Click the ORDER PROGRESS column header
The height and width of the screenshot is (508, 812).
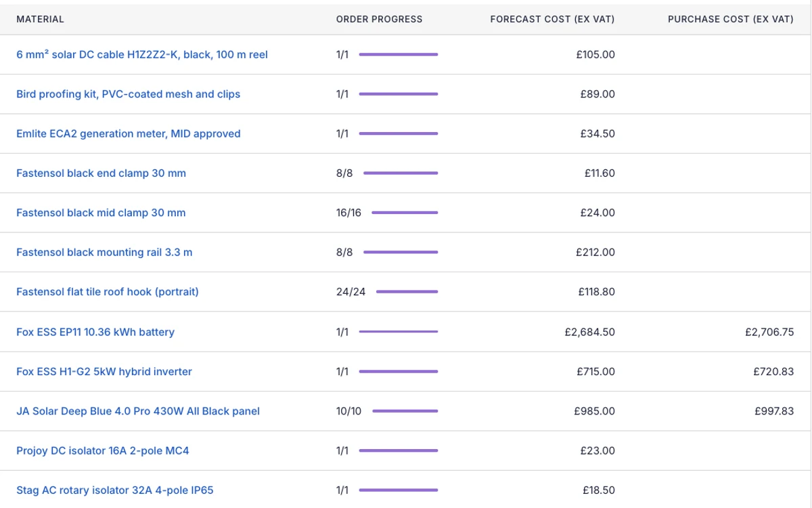[x=379, y=20]
